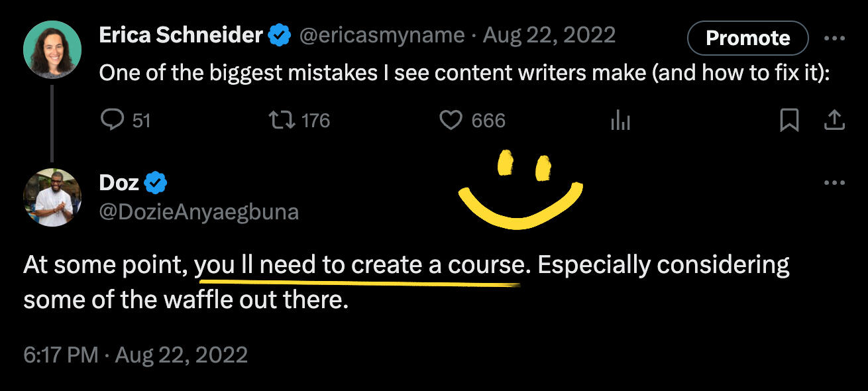Click the @ericasmyname handle
Image resolution: width=868 pixels, height=391 pixels.
pos(382,36)
